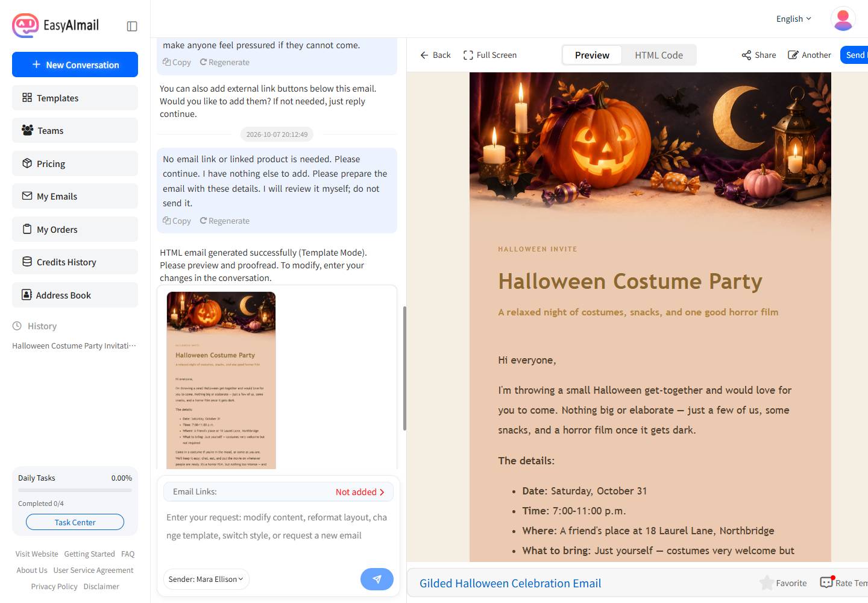Open the English language dropdown
The image size is (868, 603).
click(x=794, y=19)
